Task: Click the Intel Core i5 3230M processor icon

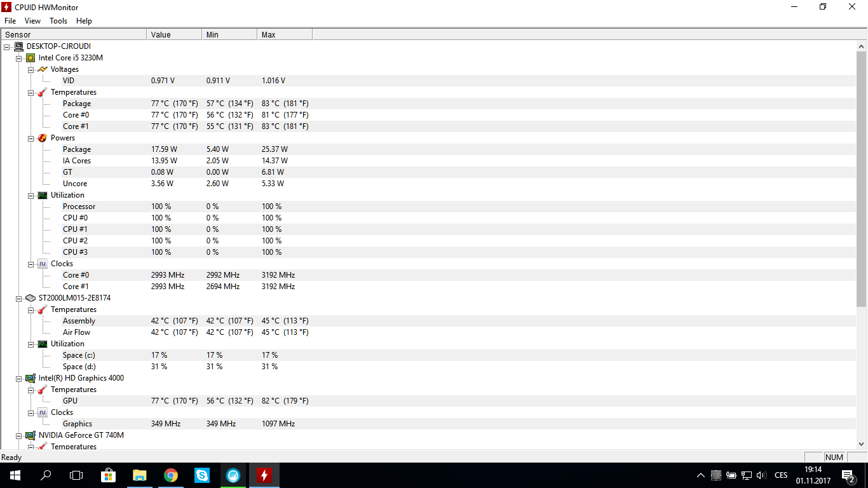Action: click(x=31, y=58)
